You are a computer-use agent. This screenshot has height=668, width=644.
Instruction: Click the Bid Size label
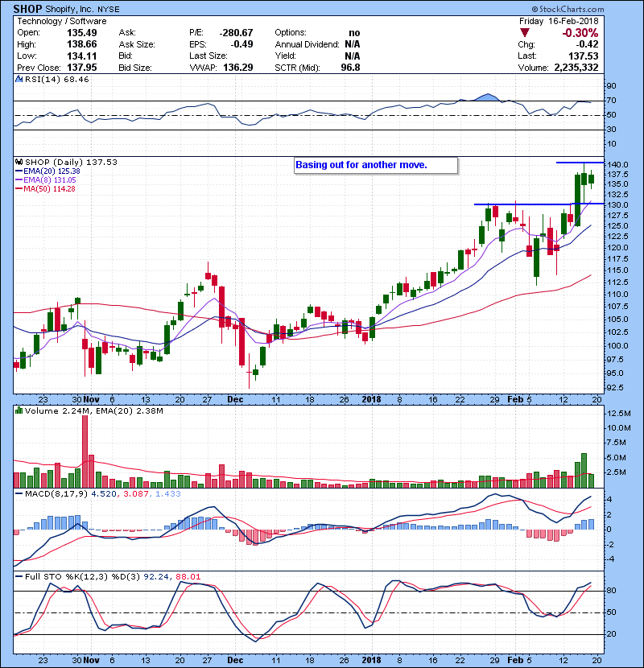(135, 68)
